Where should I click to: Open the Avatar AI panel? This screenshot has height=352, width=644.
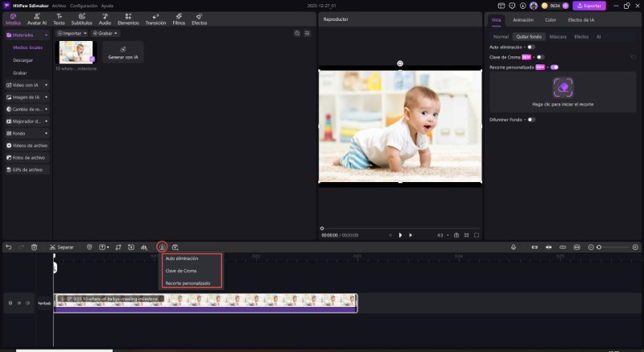(37, 19)
